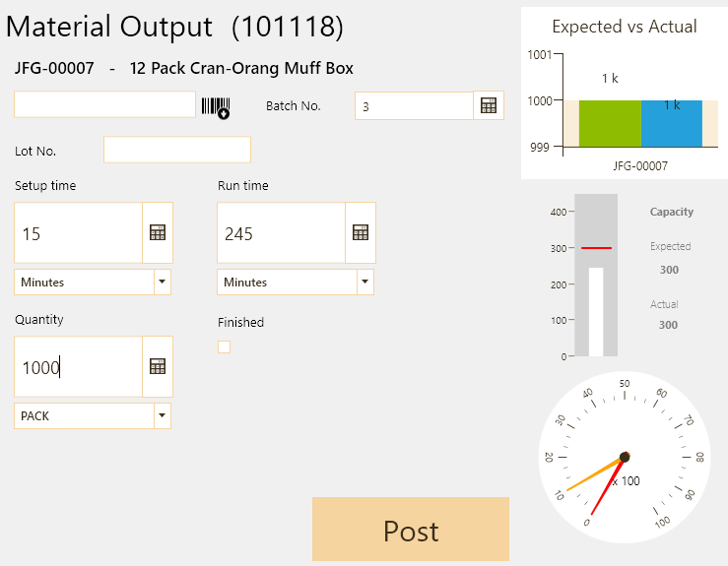Click into the Lot No. field
The height and width of the screenshot is (566, 728).
coord(177,150)
